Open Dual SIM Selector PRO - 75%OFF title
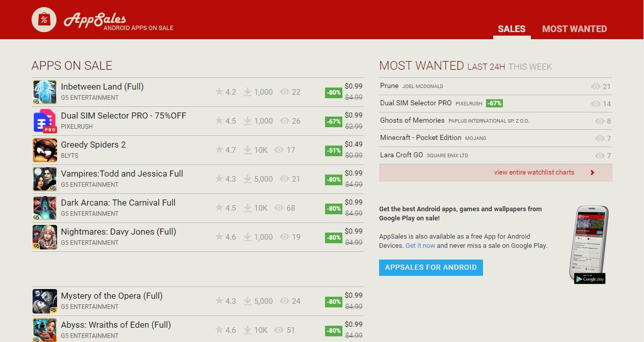The image size is (644, 342). tap(124, 116)
